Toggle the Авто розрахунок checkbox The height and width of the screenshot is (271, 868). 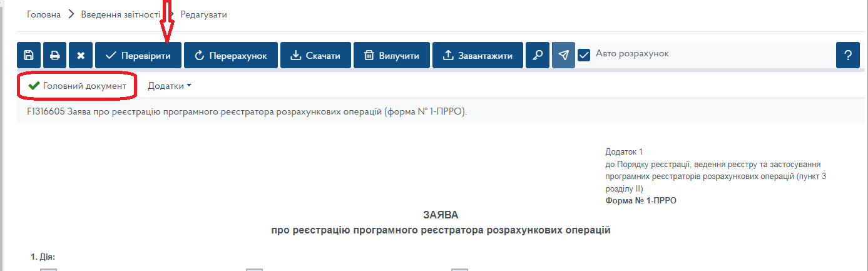coord(584,55)
